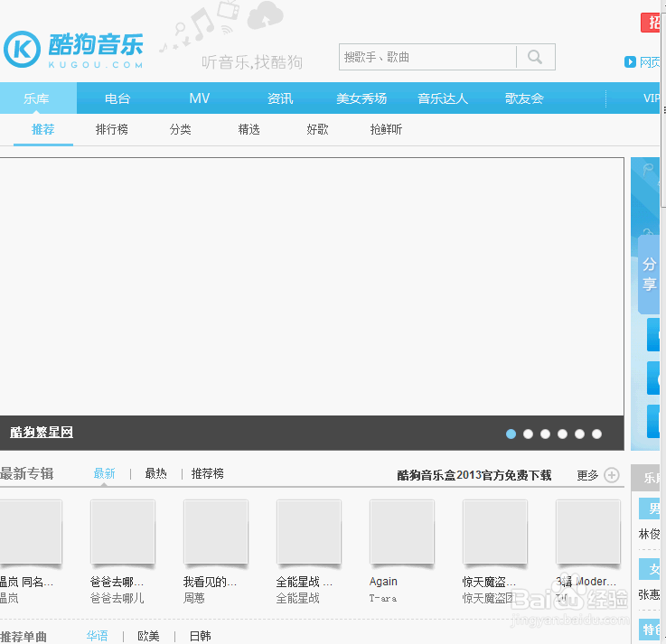666x644 pixels.
Task: Open the MV nav tab
Action: tap(199, 98)
